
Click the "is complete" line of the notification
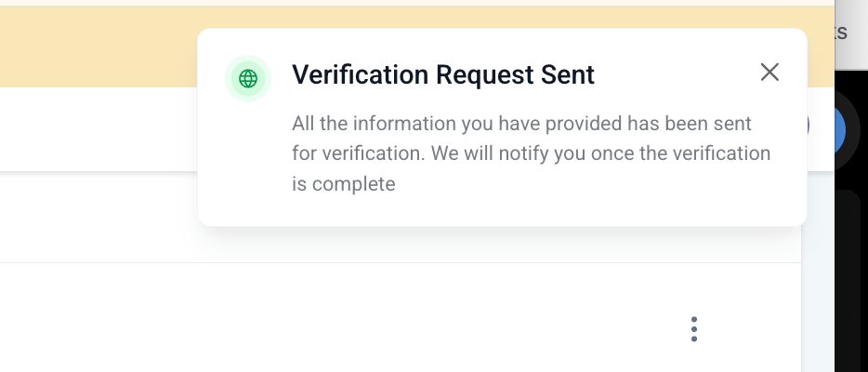pyautogui.click(x=344, y=184)
